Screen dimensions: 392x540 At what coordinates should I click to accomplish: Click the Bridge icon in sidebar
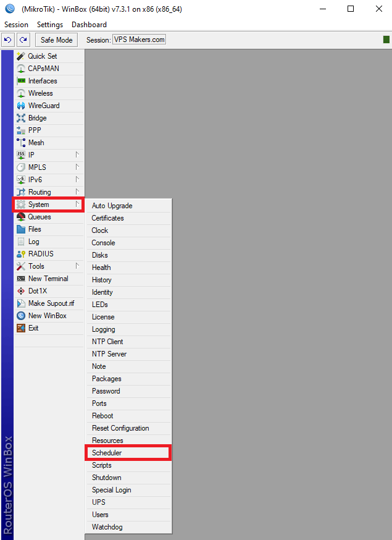click(21, 118)
